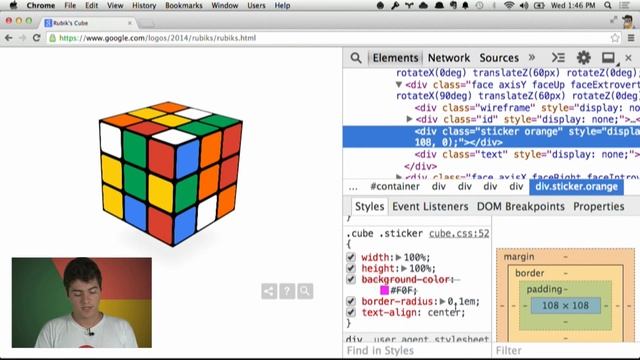The height and width of the screenshot is (360, 640).
Task: Toggle the height property checkbox
Action: pos(351,268)
